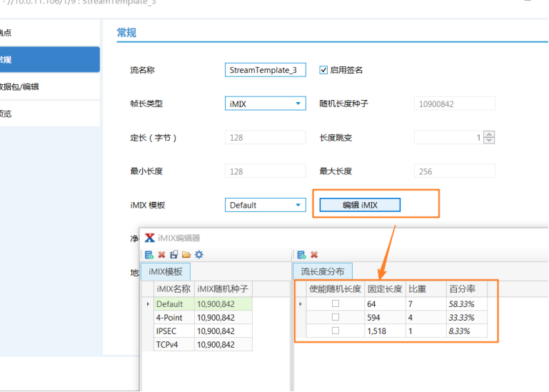This screenshot has width=549, height=392.
Task: Delete the selected iMIX template
Action: coord(161,255)
